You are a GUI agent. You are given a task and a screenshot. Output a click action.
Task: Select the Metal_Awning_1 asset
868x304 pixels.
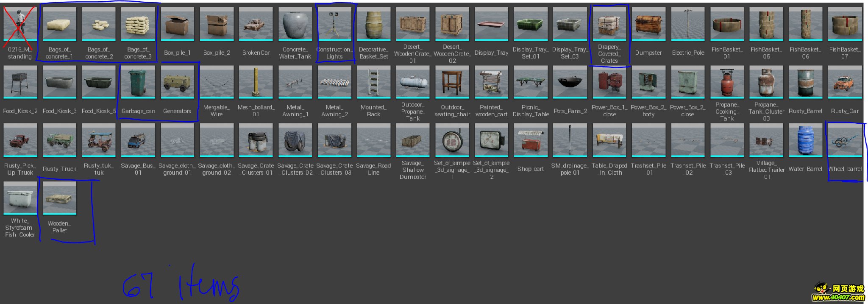coord(295,82)
